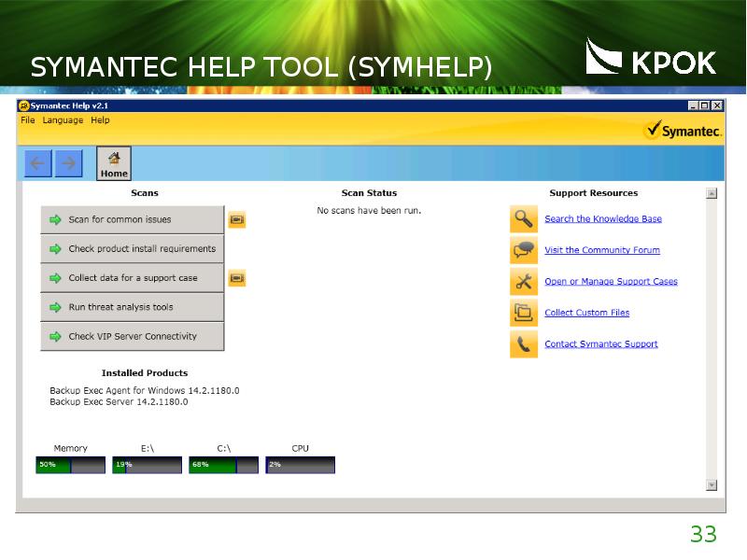Image resolution: width=747 pixels, height=560 pixels.
Task: Click the tools icon for Support Cases
Action: [524, 282]
